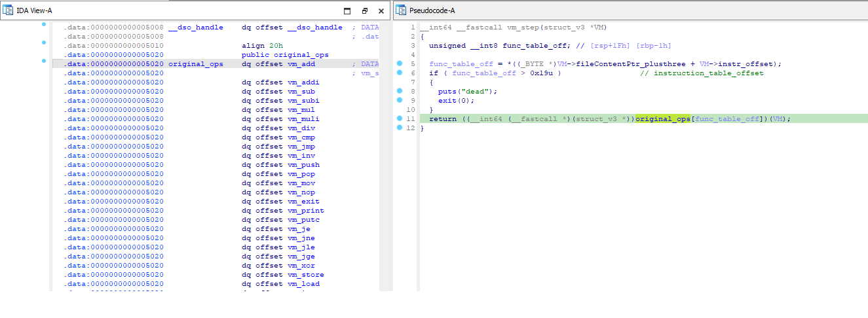Toggle breakpoint dot on pseudocode line 12

pyautogui.click(x=399, y=128)
